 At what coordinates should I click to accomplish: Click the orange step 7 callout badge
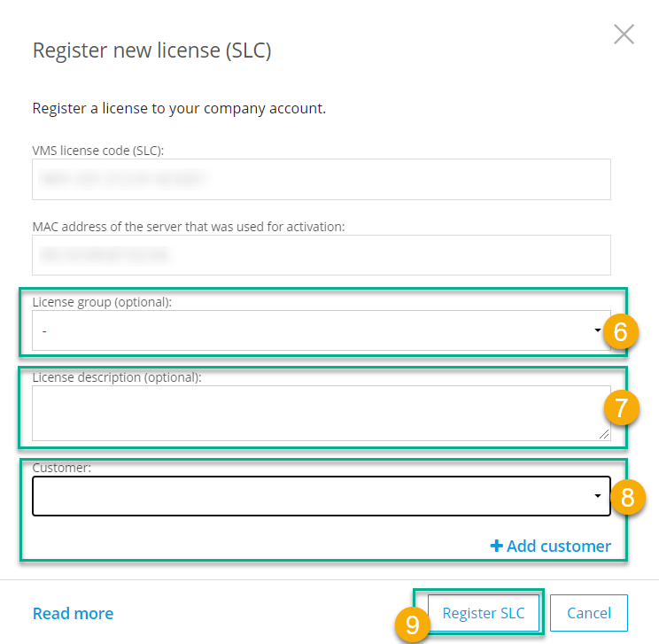[621, 407]
